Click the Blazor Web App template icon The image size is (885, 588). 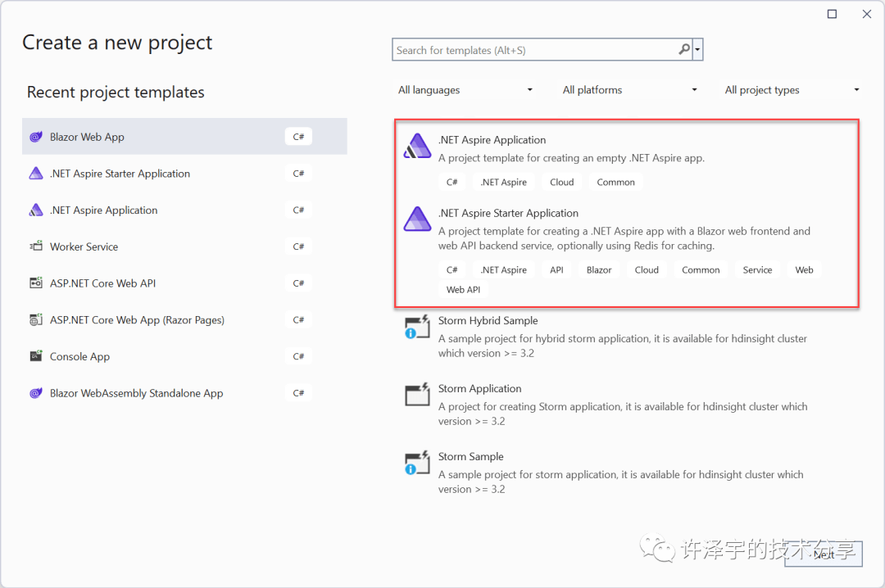(36, 136)
